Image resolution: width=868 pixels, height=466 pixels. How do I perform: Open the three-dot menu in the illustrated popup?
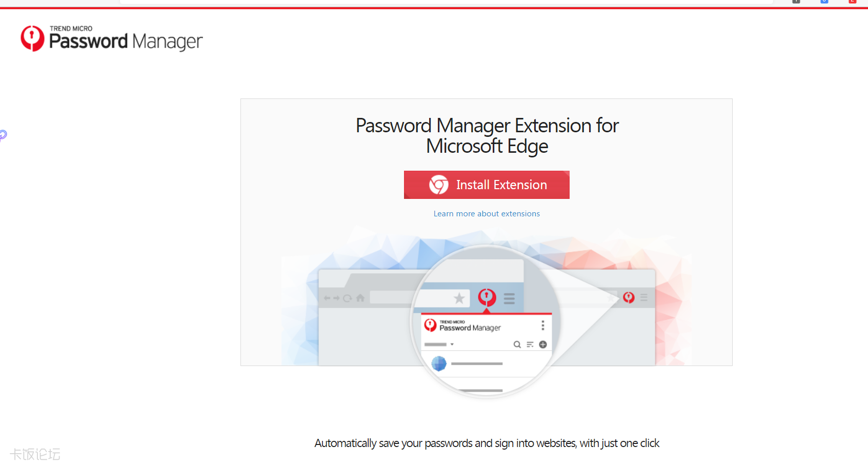(x=543, y=326)
